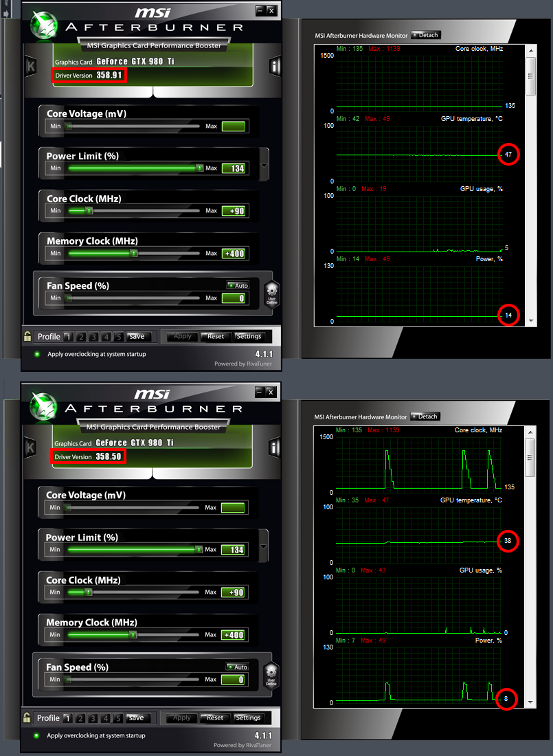Click Memory Clock value field +400, lower window

point(234,635)
